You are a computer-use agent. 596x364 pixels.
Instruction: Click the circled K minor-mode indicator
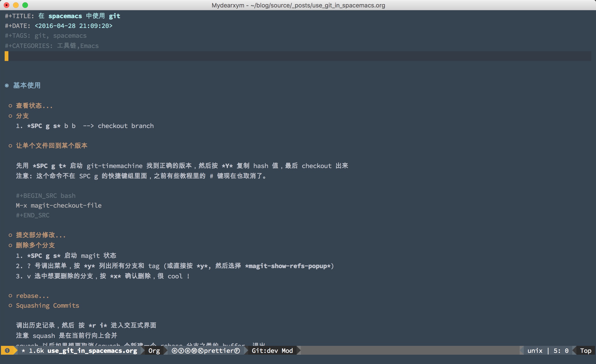201,351
